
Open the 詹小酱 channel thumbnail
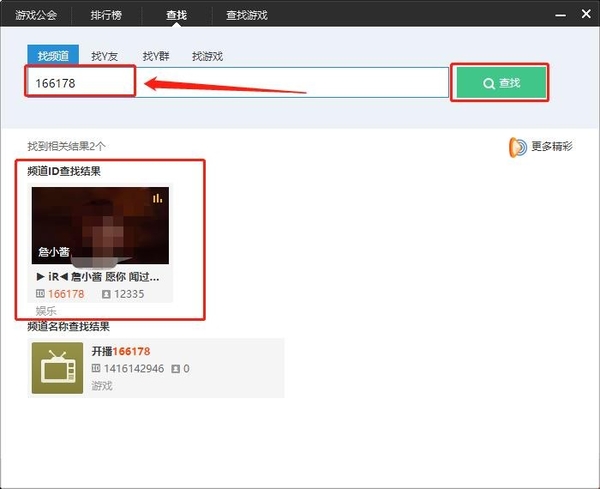(100, 225)
